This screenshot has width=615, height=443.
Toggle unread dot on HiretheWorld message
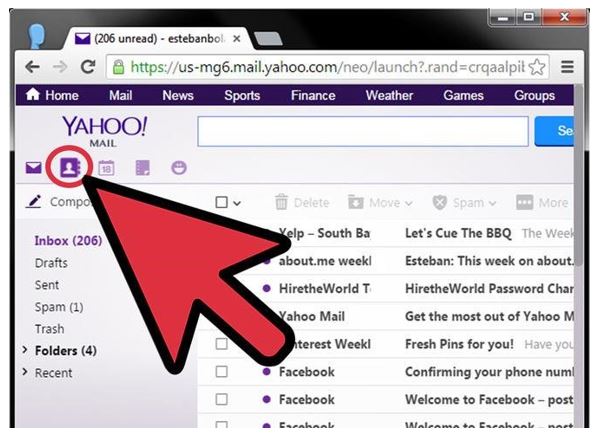point(267,289)
